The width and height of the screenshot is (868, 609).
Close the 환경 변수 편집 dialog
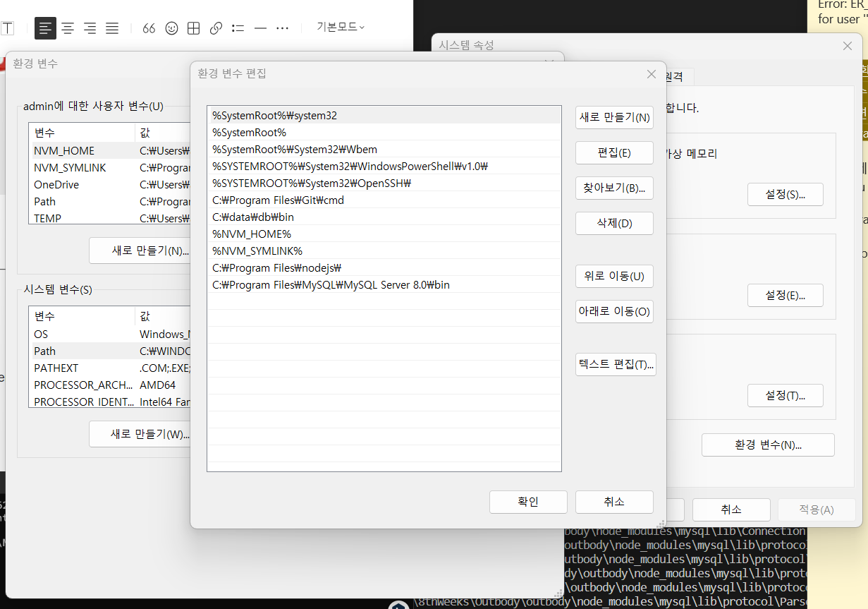(x=652, y=74)
